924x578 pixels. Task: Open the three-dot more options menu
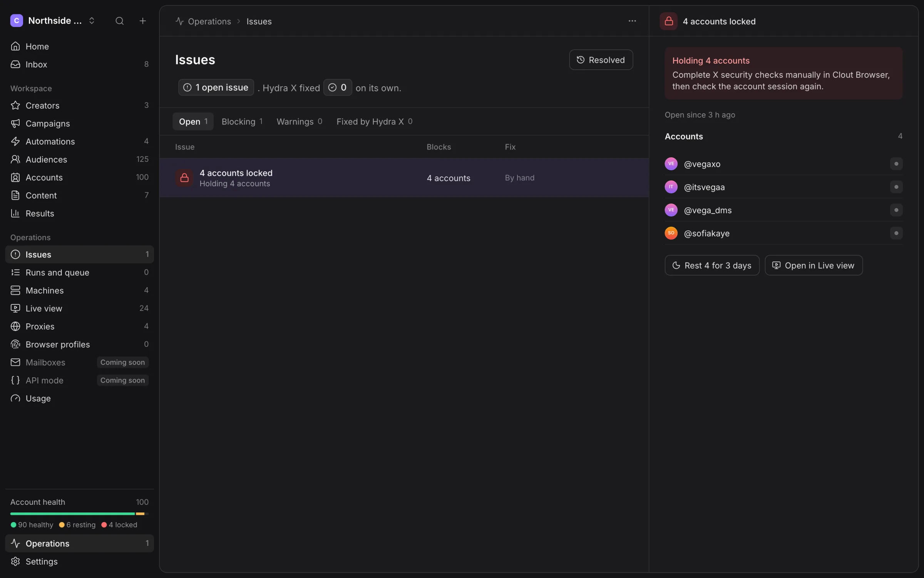(x=632, y=21)
